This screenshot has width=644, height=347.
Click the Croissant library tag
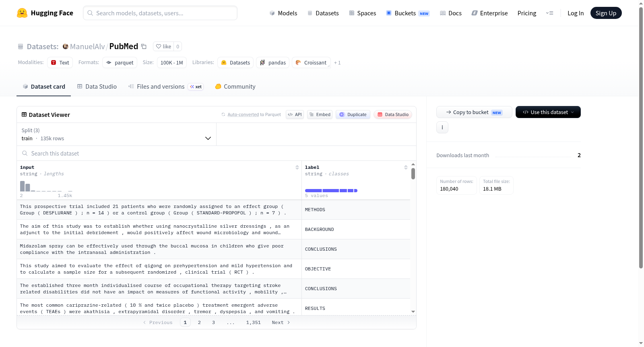[311, 62]
